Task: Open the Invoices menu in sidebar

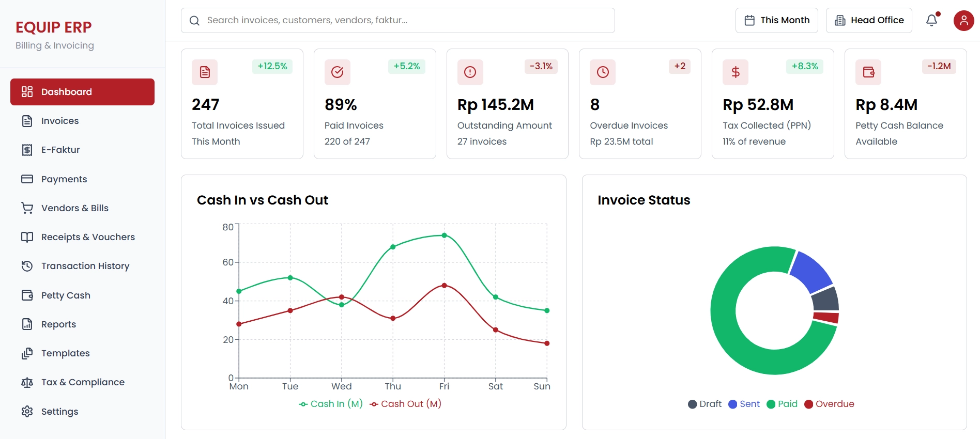Action: [60, 121]
